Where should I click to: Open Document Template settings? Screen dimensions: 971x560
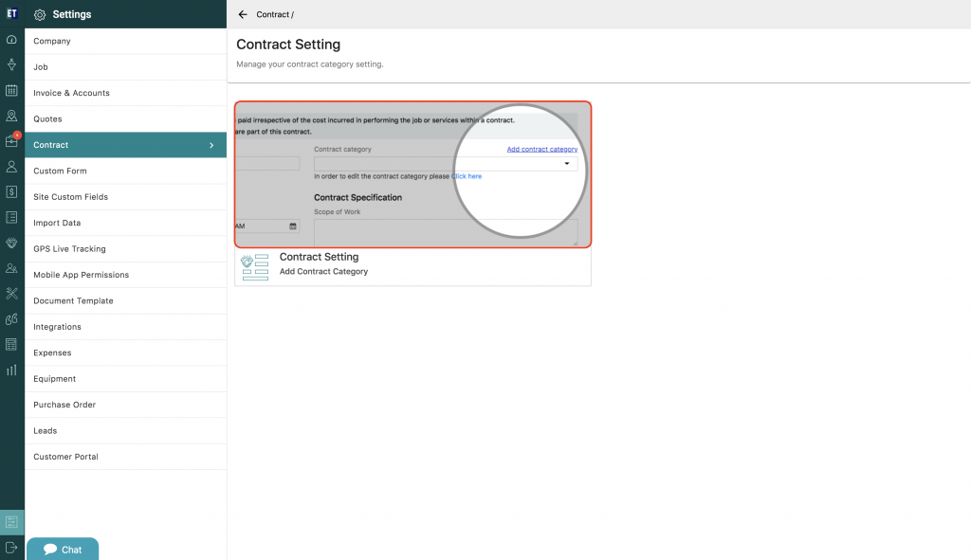126,300
